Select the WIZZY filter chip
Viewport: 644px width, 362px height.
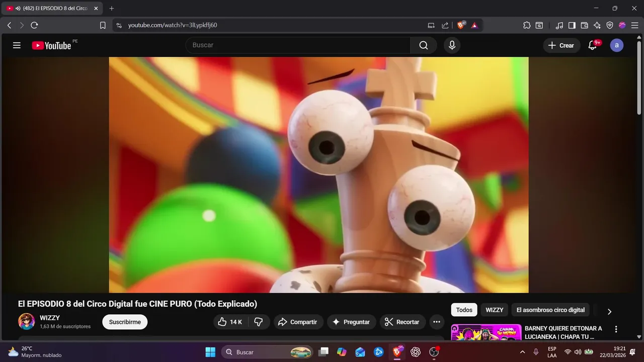tap(495, 310)
